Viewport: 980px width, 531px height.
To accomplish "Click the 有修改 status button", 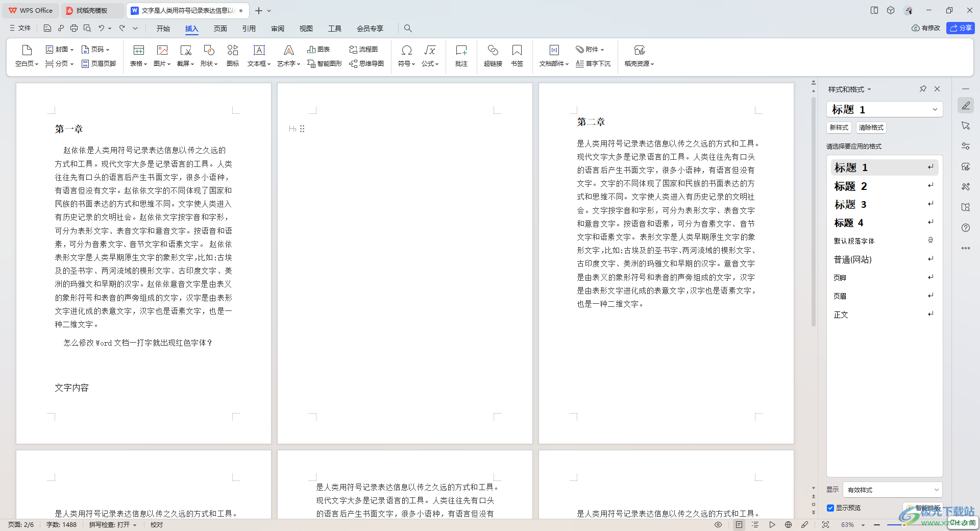I will (926, 28).
